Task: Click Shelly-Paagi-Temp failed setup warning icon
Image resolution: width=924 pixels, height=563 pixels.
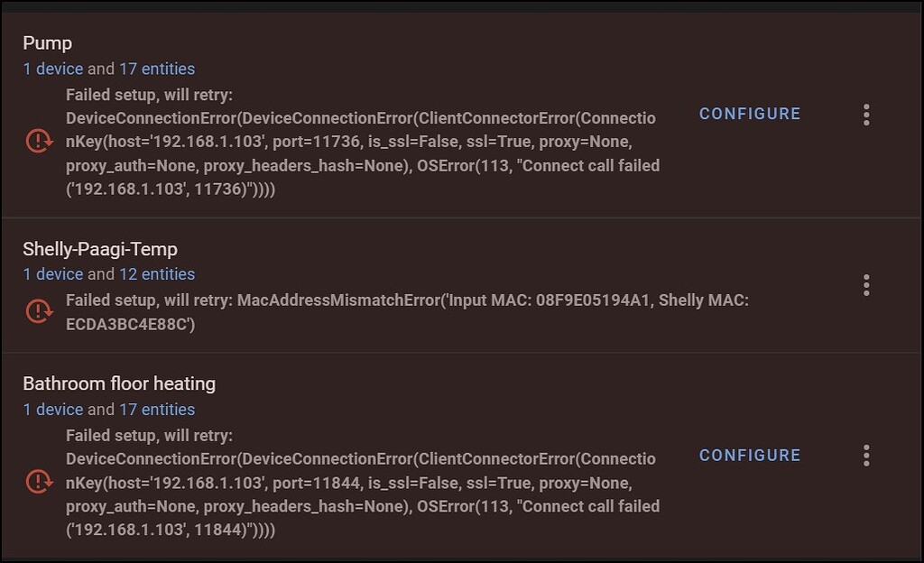Action: tap(39, 311)
